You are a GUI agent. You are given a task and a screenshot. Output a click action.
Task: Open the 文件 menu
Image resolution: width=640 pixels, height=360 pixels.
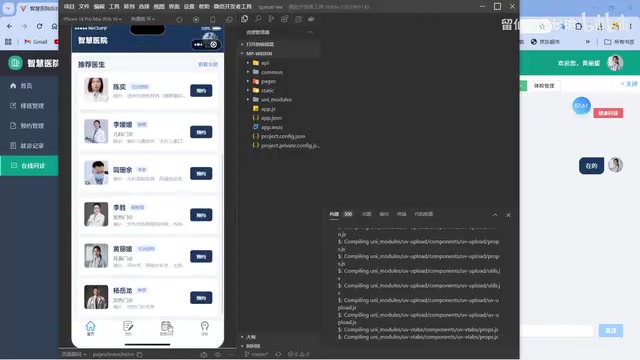[84, 7]
